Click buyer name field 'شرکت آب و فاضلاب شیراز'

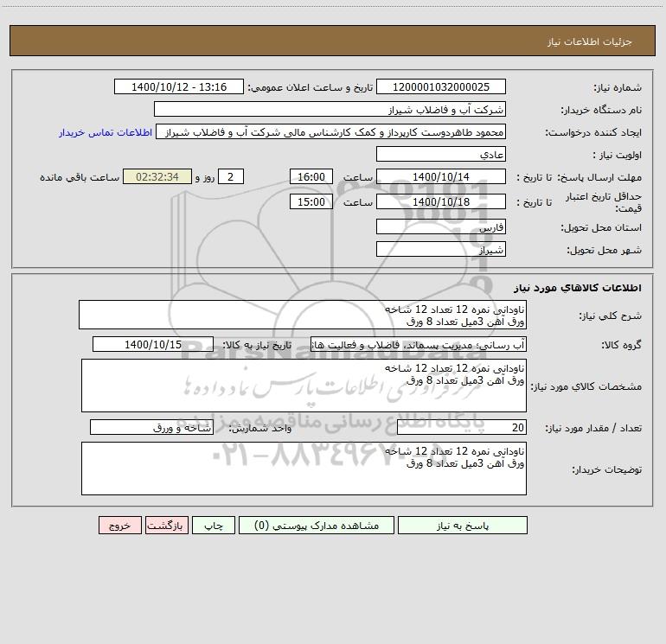click(330, 109)
